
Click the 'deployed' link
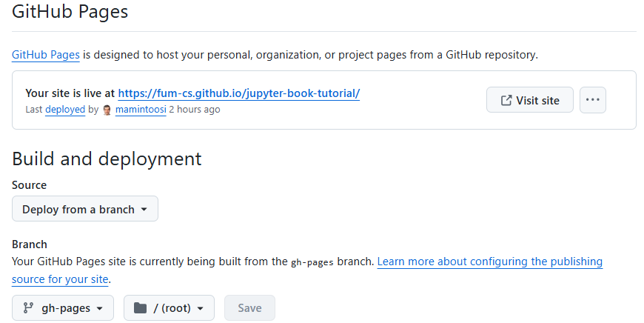point(65,110)
